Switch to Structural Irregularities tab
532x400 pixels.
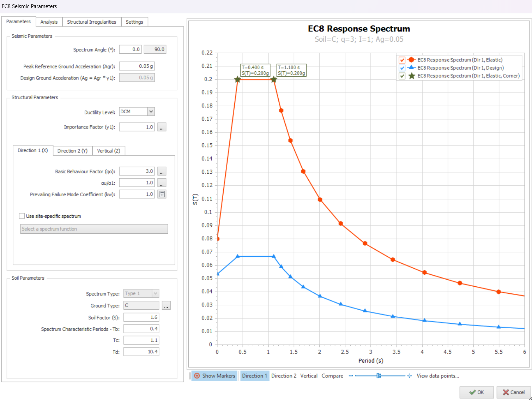(91, 22)
